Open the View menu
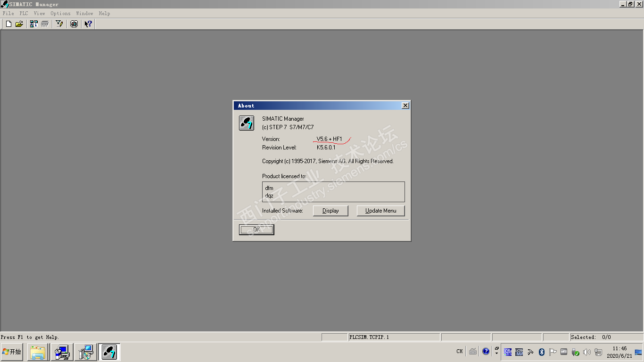Viewport: 644px width, 362px height. [x=39, y=13]
